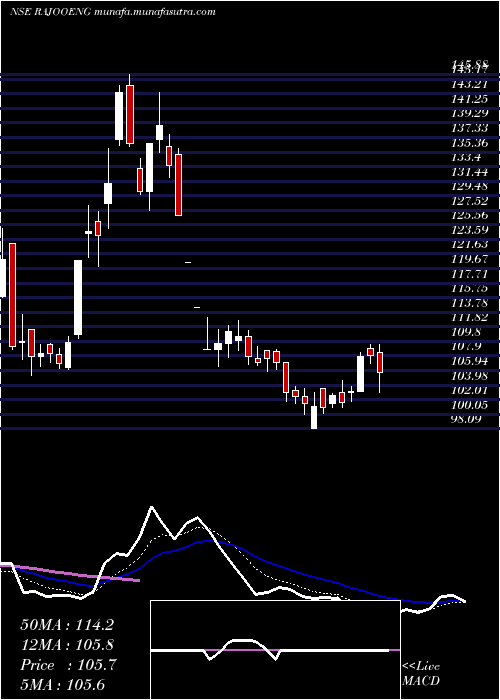Click the 129.48 price axis label
Viewport: 500px width, 700px height.
click(x=469, y=186)
